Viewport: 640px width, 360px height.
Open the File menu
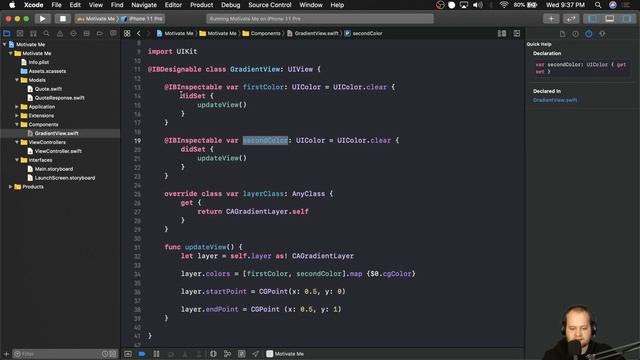pyautogui.click(x=56, y=5)
